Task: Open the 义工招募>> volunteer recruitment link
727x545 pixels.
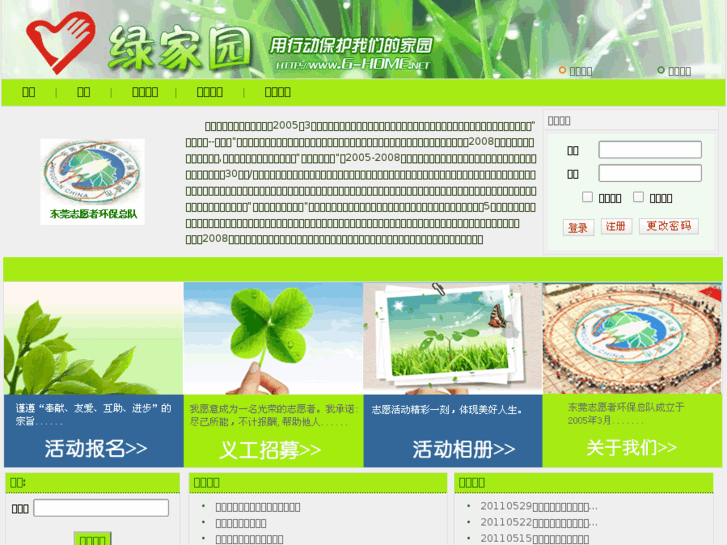Action: (270, 450)
